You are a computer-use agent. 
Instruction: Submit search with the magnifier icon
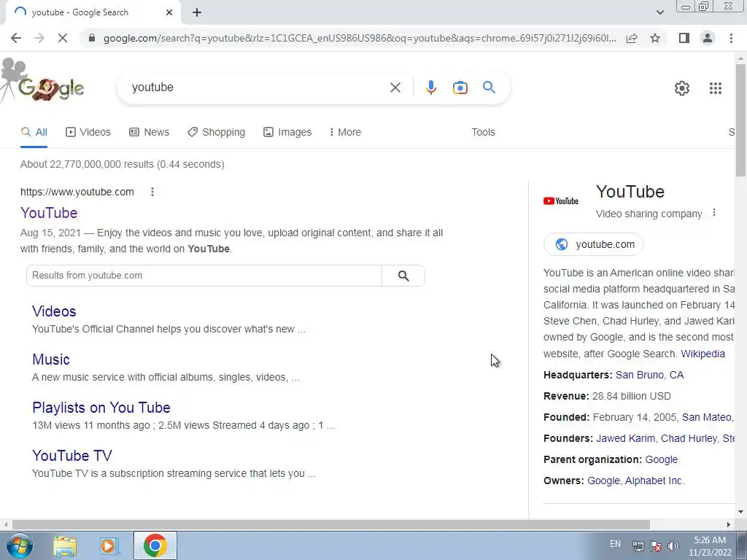489,87
